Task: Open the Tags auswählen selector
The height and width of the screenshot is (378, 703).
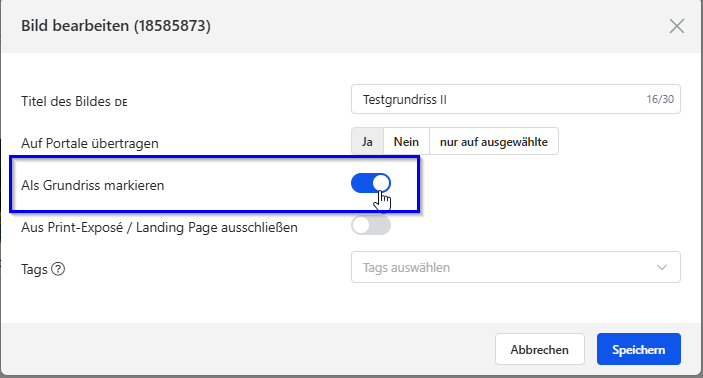Action: click(516, 267)
